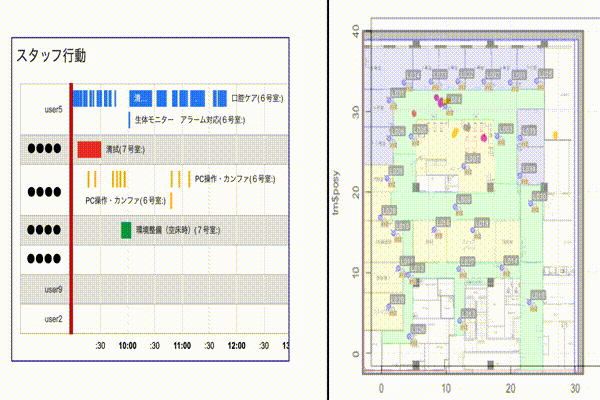Click the 10:00 time axis label

(x=127, y=346)
